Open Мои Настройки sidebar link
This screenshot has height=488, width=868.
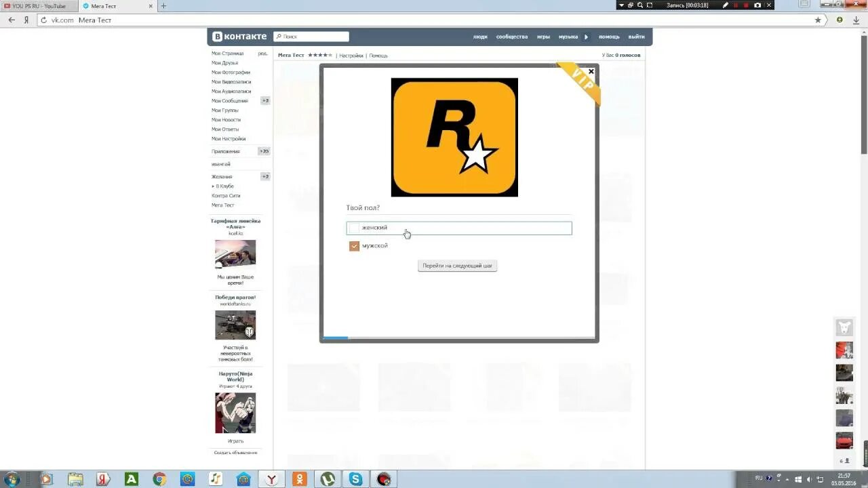pos(229,139)
